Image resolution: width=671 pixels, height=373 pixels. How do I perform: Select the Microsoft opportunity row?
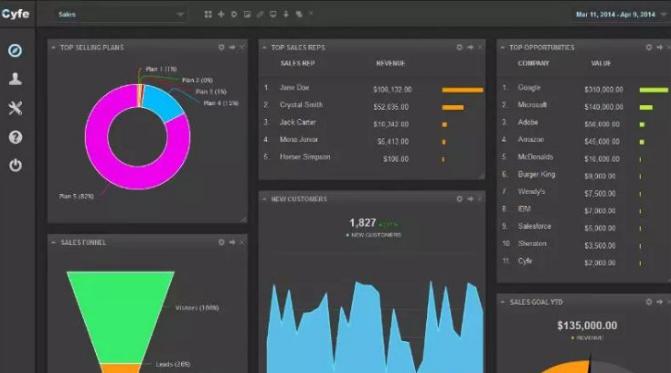[585, 106]
